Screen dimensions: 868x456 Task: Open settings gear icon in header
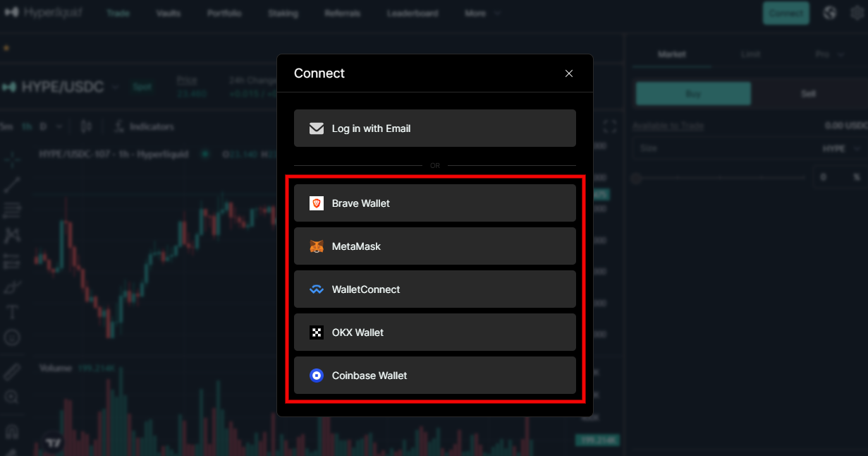(857, 13)
